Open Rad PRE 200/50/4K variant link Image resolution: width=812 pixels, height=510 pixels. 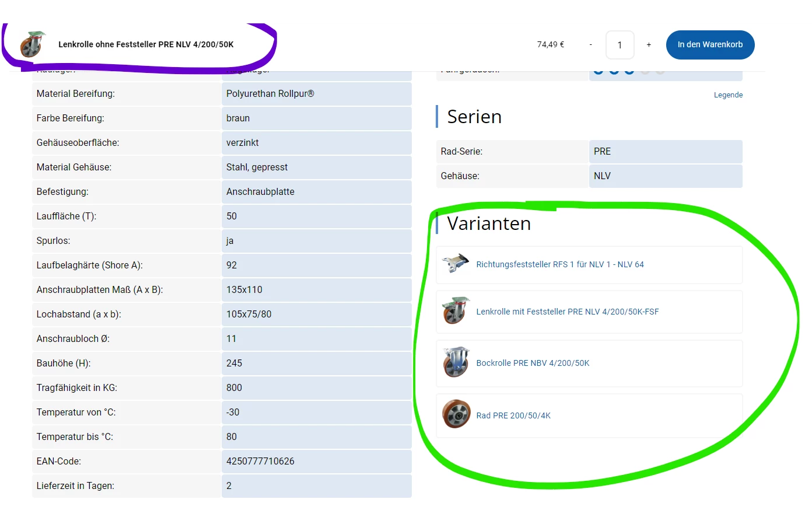pyautogui.click(x=513, y=415)
